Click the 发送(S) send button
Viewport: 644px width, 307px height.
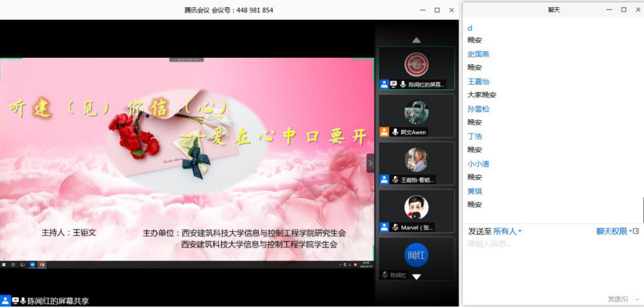click(x=617, y=299)
